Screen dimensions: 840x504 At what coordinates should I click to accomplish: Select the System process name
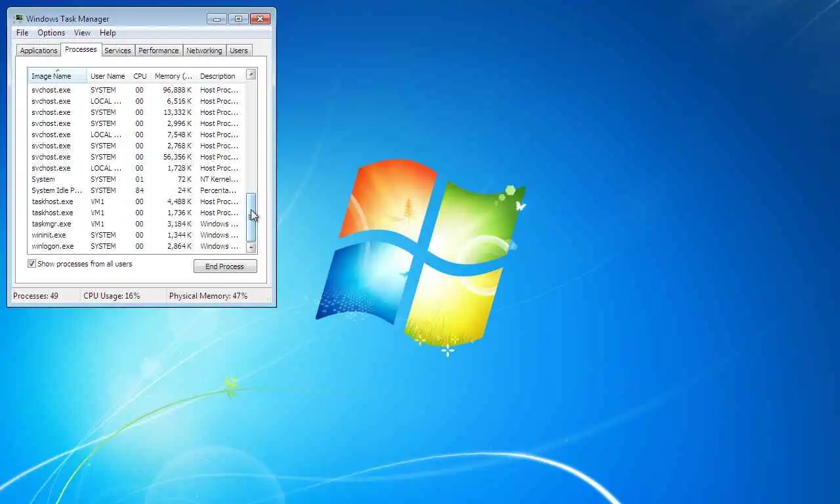click(x=43, y=179)
